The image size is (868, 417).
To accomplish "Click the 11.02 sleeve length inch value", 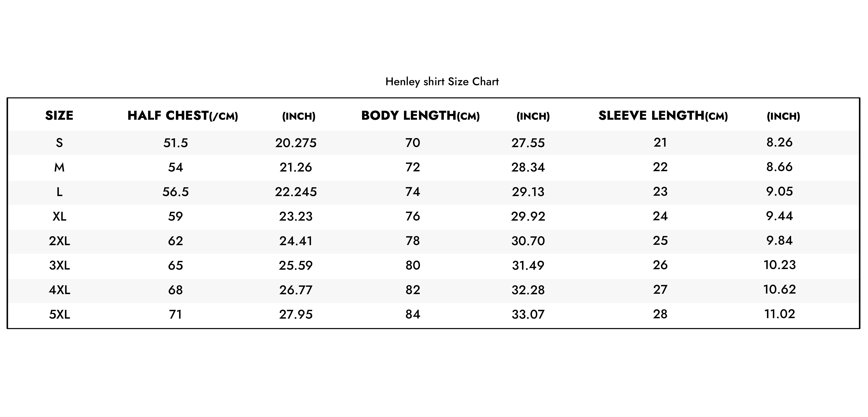I will (780, 314).
